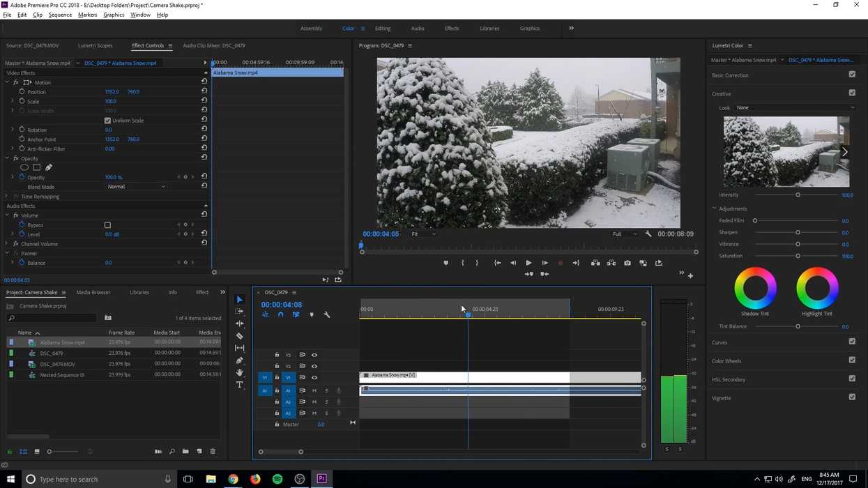Click the Export Media button in Program monitor
The width and height of the screenshot is (868, 488).
click(x=659, y=263)
